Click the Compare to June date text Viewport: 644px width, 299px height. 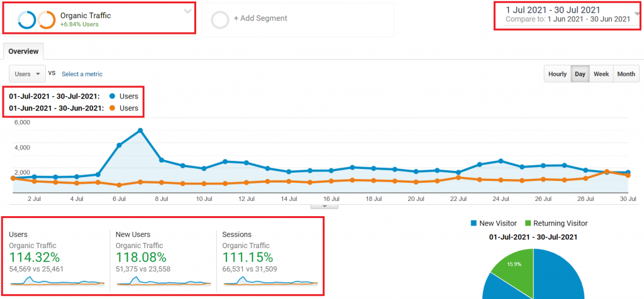point(568,19)
